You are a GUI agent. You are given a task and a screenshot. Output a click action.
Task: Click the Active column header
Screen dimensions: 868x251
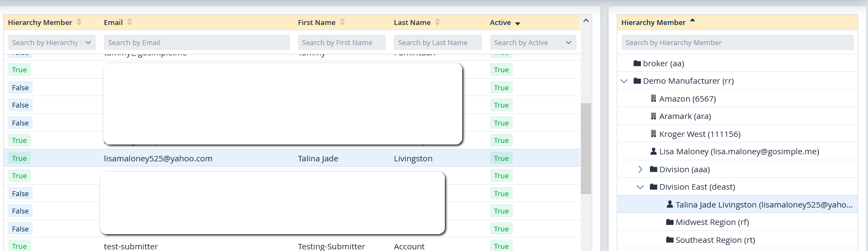(500, 22)
